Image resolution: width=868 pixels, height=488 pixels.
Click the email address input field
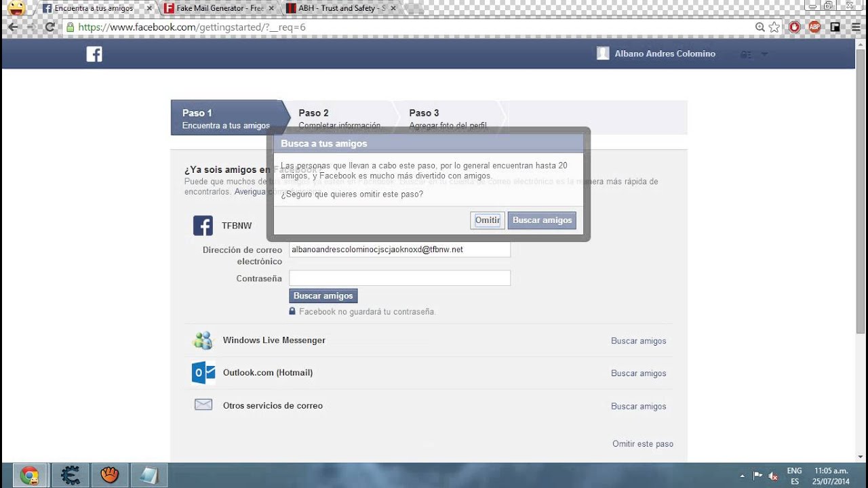(399, 249)
